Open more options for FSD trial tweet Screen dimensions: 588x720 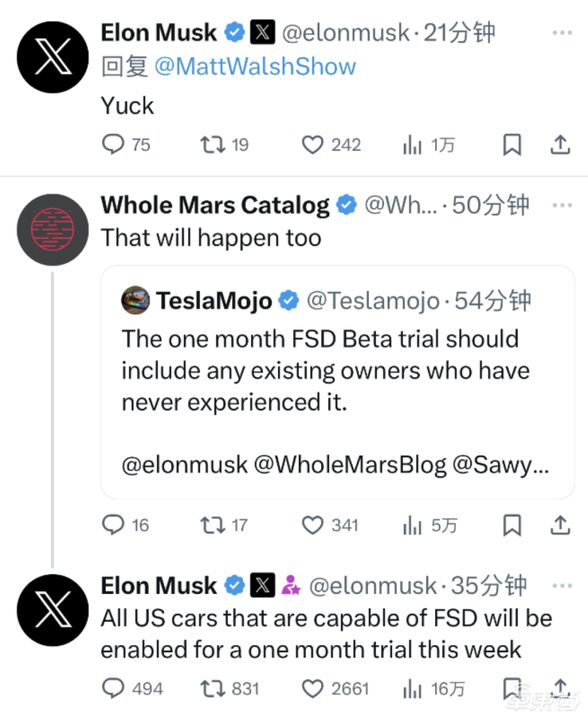(563, 586)
